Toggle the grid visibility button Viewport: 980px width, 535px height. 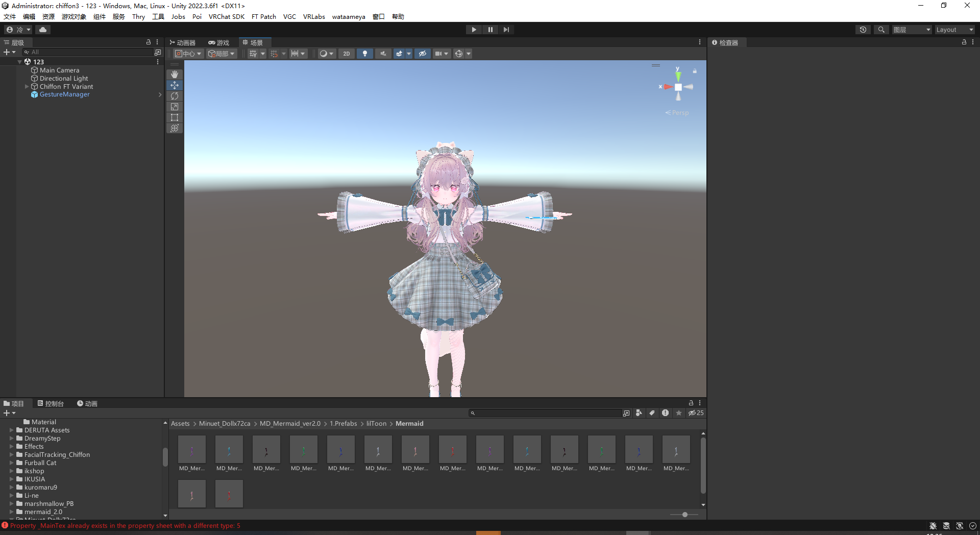click(x=253, y=54)
